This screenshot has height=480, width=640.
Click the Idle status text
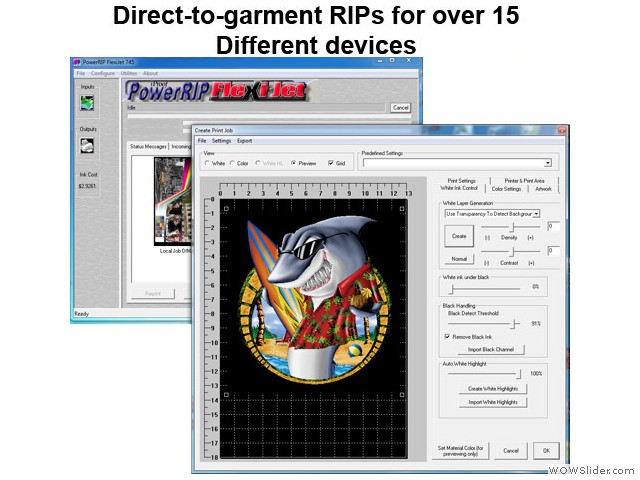click(x=131, y=108)
